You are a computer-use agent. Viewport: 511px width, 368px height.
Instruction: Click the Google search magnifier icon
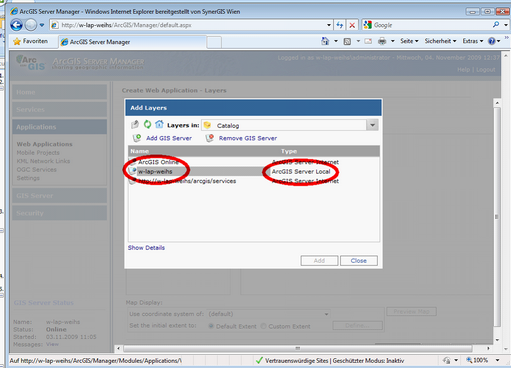pos(496,25)
